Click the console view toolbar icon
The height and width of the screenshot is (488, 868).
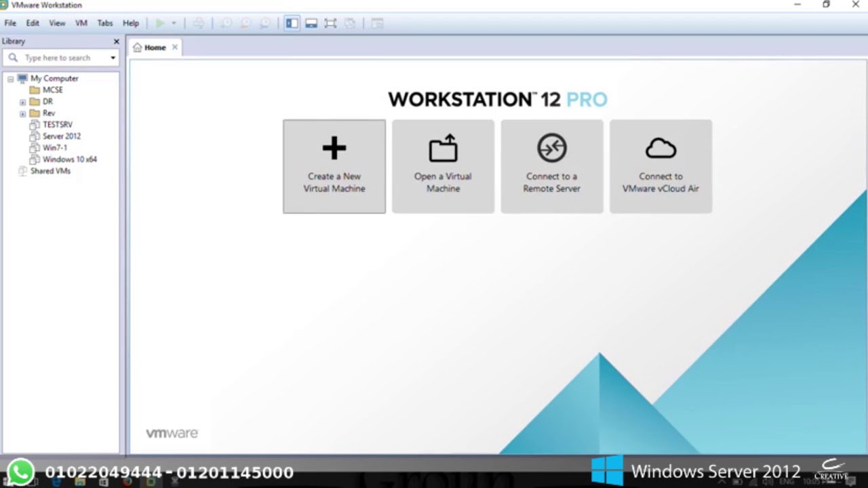[377, 23]
